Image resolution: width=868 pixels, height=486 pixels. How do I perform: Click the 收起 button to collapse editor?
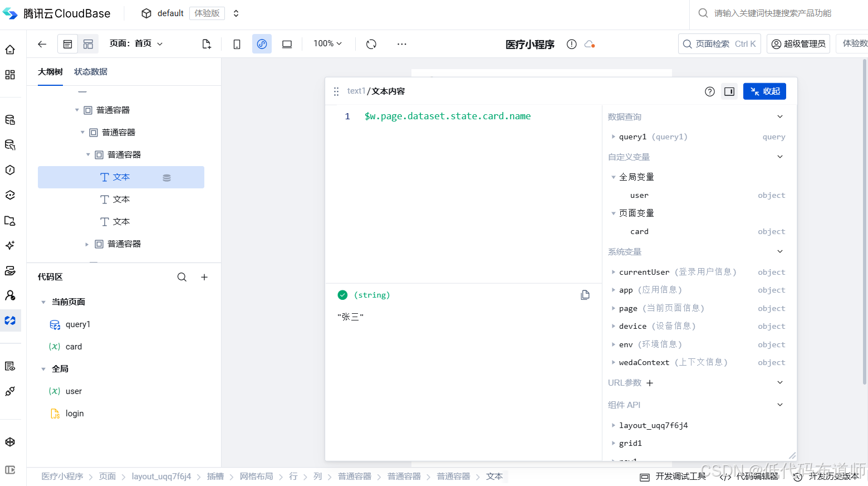pos(764,91)
